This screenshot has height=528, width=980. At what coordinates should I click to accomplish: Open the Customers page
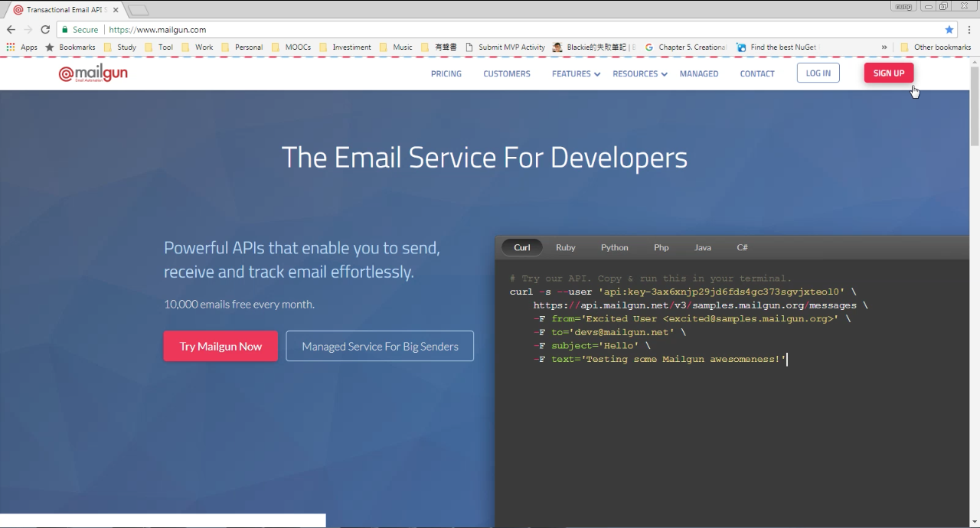pos(507,73)
